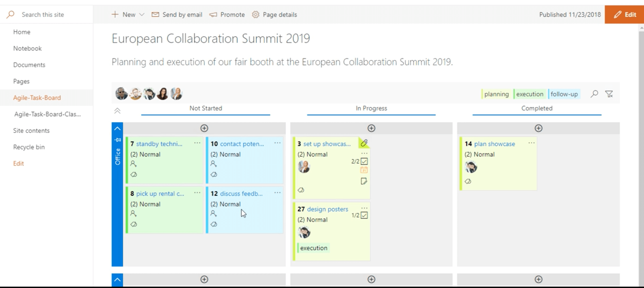The height and width of the screenshot is (288, 644).
Task: Collapse the Office swimlane
Action: 117,129
